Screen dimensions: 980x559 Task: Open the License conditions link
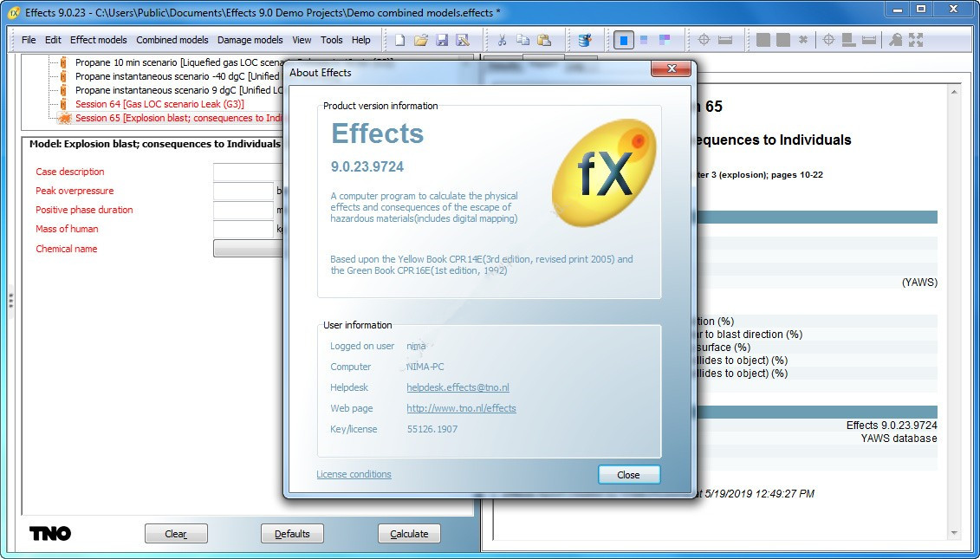click(354, 474)
